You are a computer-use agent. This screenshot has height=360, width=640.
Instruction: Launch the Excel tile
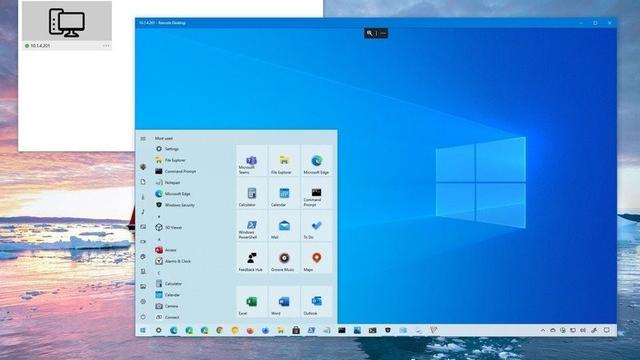[x=251, y=302]
